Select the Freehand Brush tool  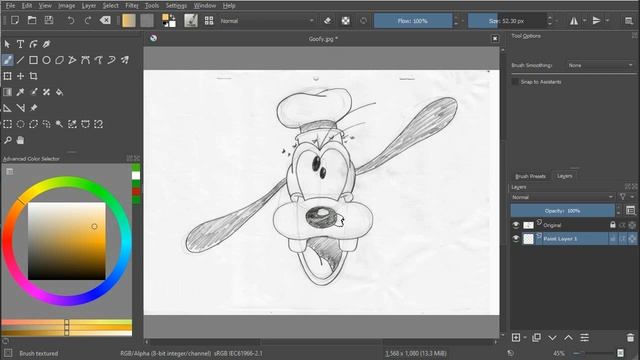7,60
